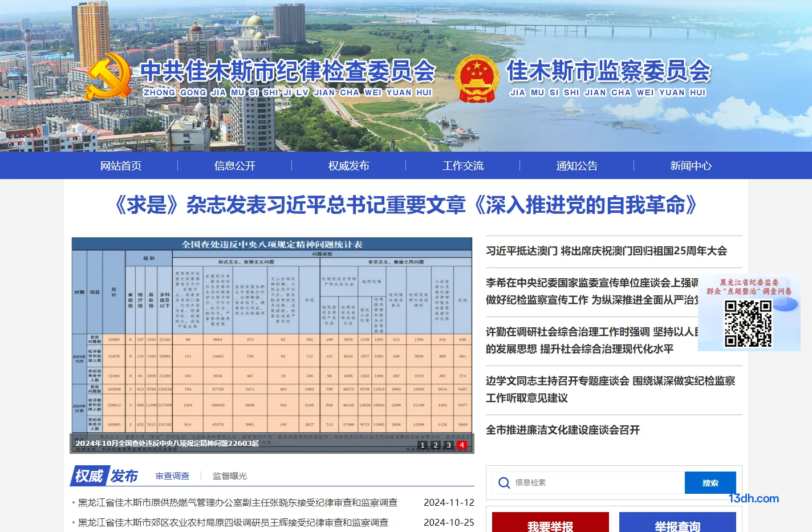Open 信息公开 navigation item
Image resolution: width=812 pixels, height=532 pixels.
tap(235, 166)
